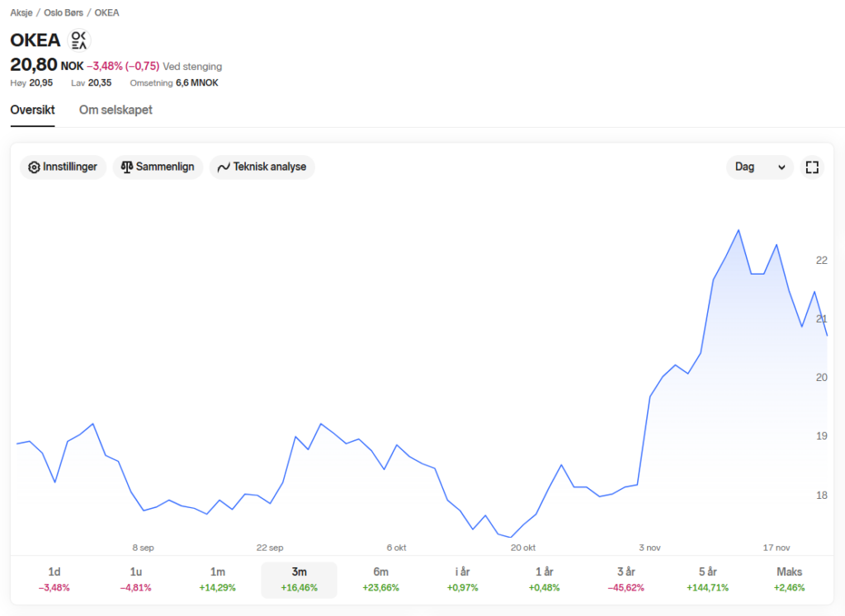Screen dimensions: 845x616
Task: Switch to Om selskapet tab
Action: pos(116,110)
